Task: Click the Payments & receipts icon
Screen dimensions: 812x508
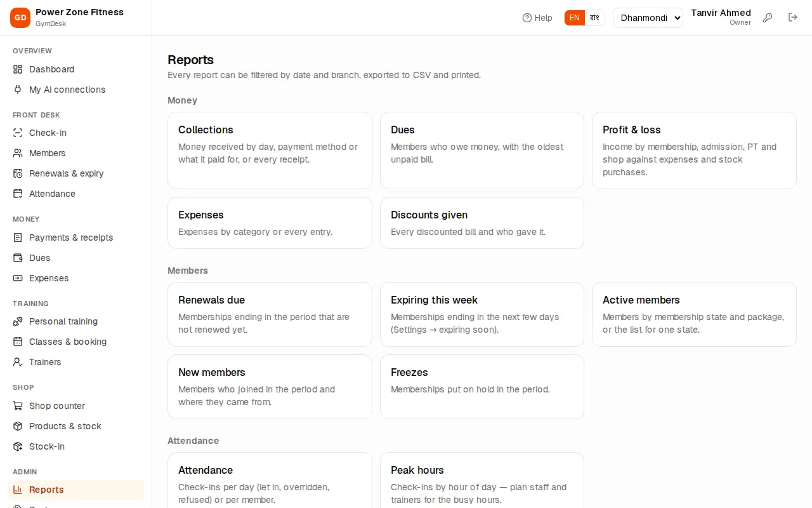Action: pyautogui.click(x=18, y=237)
